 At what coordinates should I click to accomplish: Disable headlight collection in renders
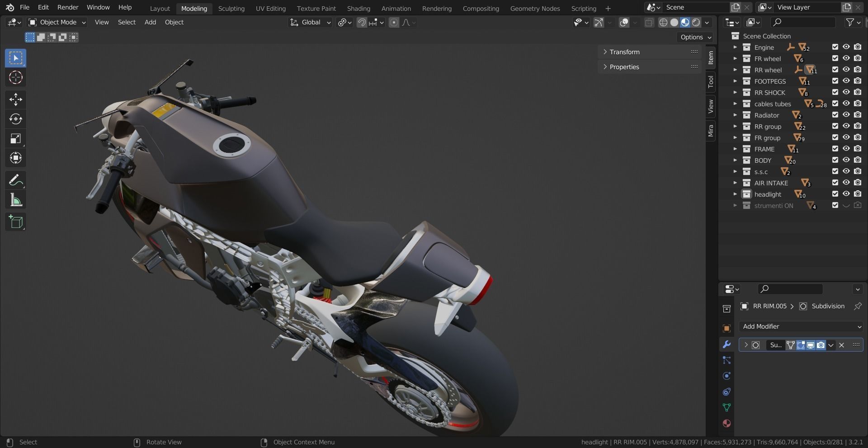point(858,194)
